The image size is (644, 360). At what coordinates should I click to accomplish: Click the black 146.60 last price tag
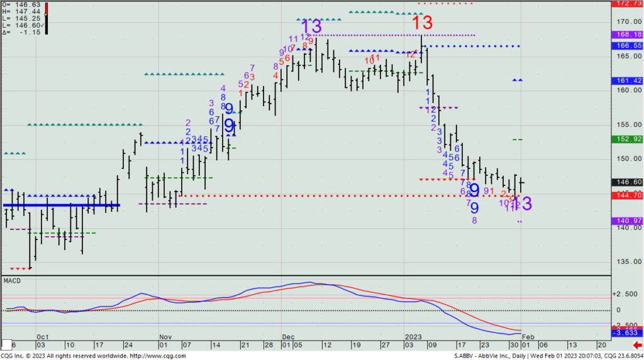point(626,182)
